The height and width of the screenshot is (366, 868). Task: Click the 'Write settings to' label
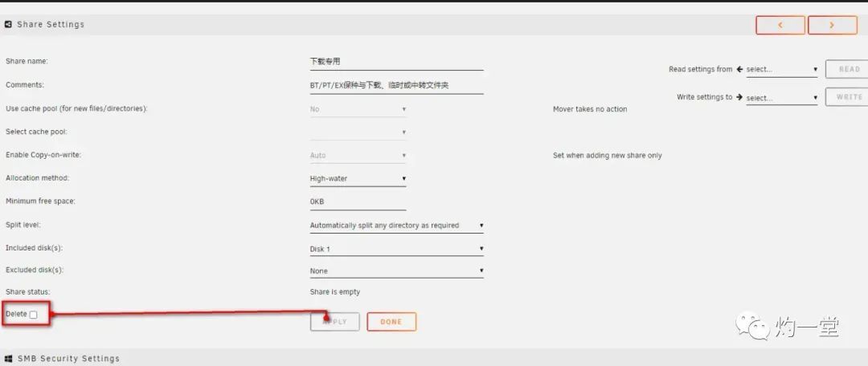tap(704, 97)
